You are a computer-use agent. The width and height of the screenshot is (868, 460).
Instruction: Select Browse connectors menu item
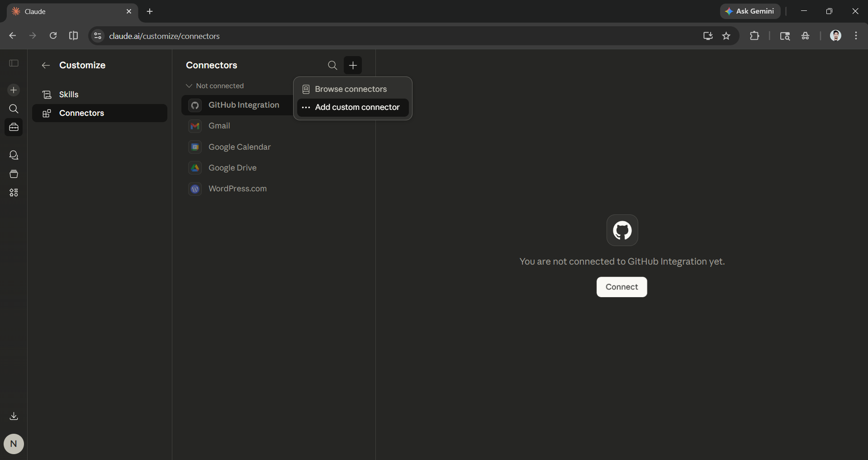[x=353, y=90]
